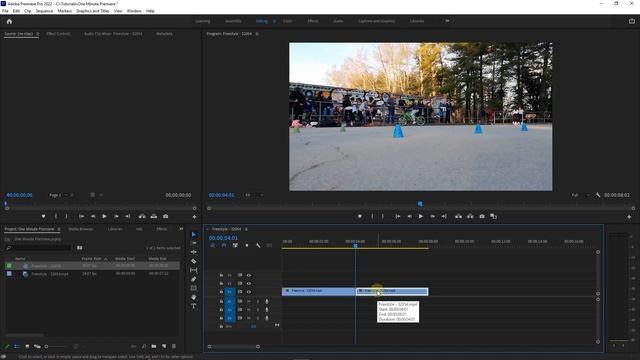Add a marker in the Program monitor
Screen dimensions: 640x360
coord(360,216)
